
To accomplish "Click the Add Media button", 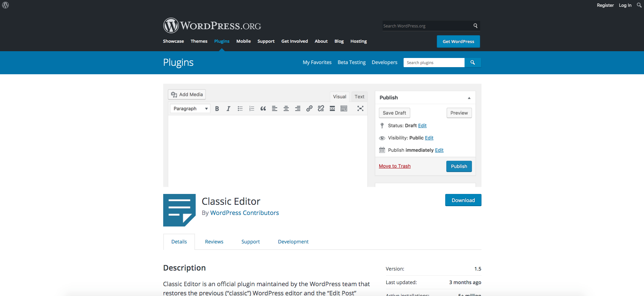I will pyautogui.click(x=187, y=95).
